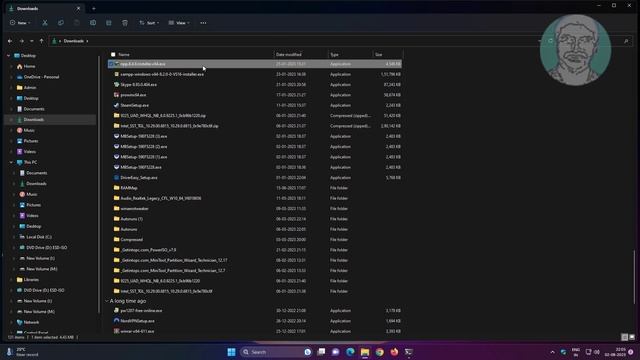The width and height of the screenshot is (640, 360).
Task: Open Home in navigation pane
Action: coord(29,66)
